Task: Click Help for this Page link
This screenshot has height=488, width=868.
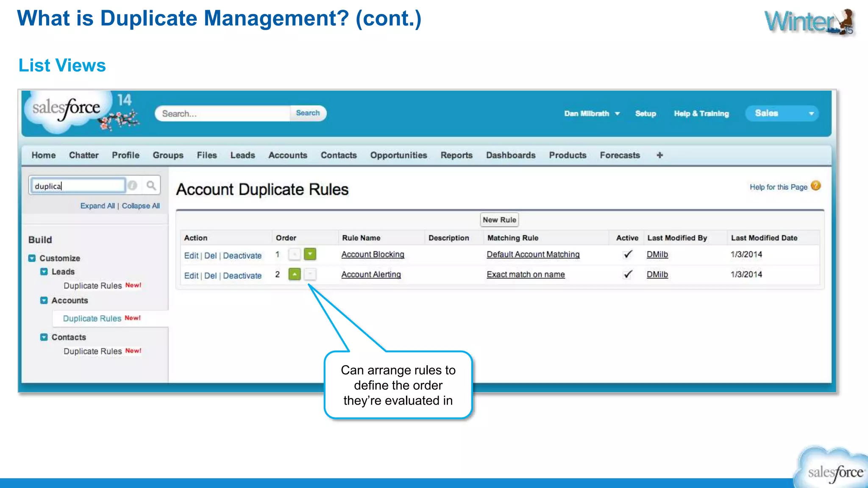Action: pyautogui.click(x=779, y=187)
